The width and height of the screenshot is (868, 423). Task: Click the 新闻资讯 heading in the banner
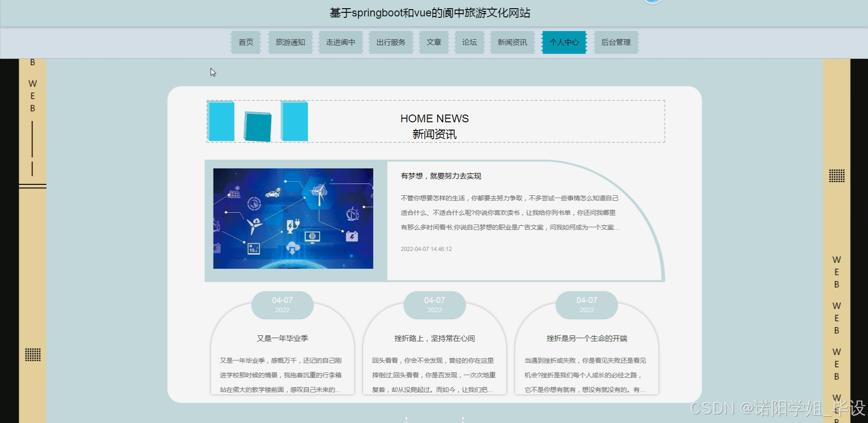click(434, 134)
